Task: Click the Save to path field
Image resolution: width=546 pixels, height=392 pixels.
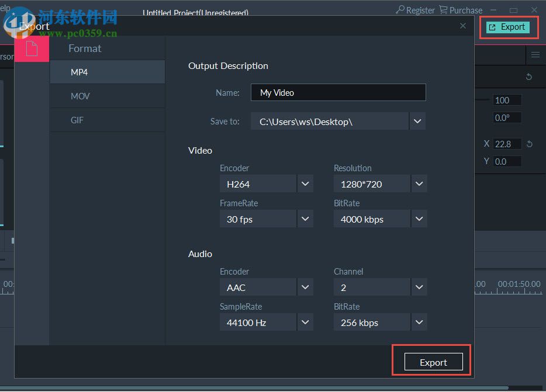Action: point(329,122)
